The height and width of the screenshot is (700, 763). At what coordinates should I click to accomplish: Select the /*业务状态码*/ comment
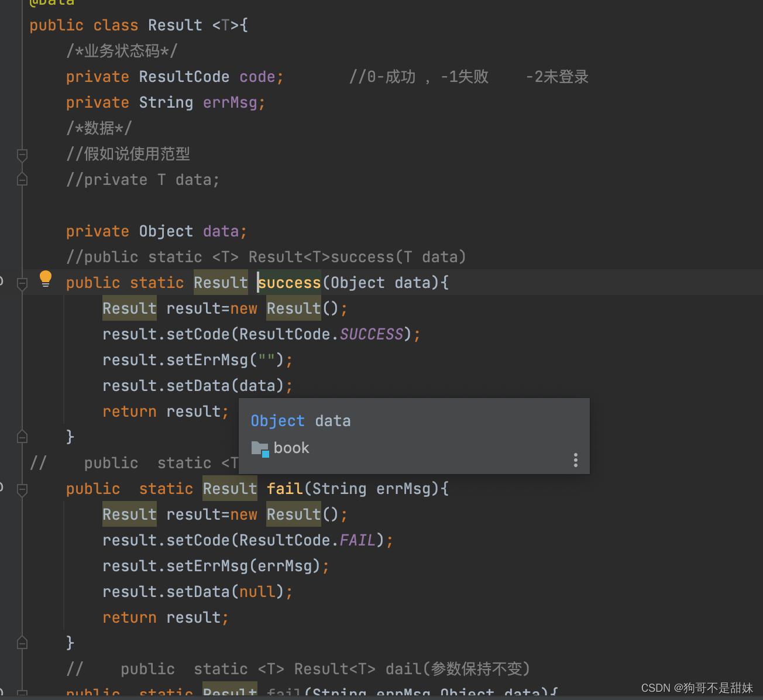click(122, 51)
